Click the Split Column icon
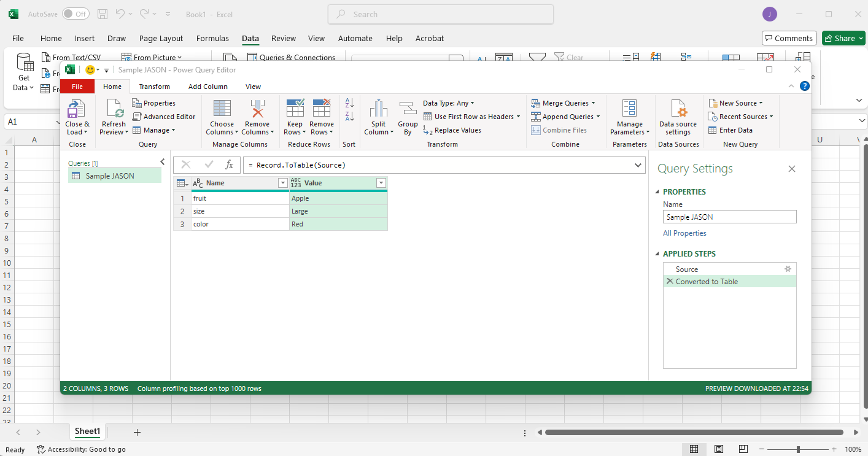The width and height of the screenshot is (868, 456). pyautogui.click(x=379, y=109)
